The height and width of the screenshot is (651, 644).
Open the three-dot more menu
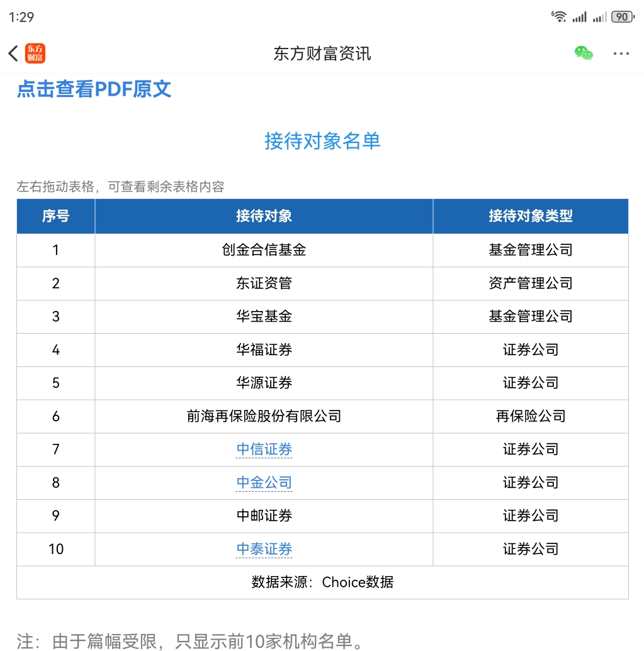coord(621,54)
